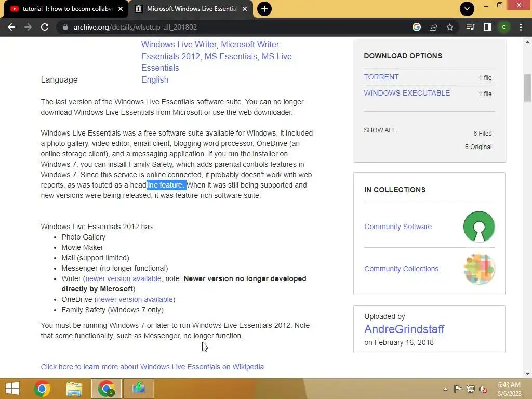Viewport: 532px width, 399px height.
Task: Click the MS Essentials topic link
Action: click(232, 56)
